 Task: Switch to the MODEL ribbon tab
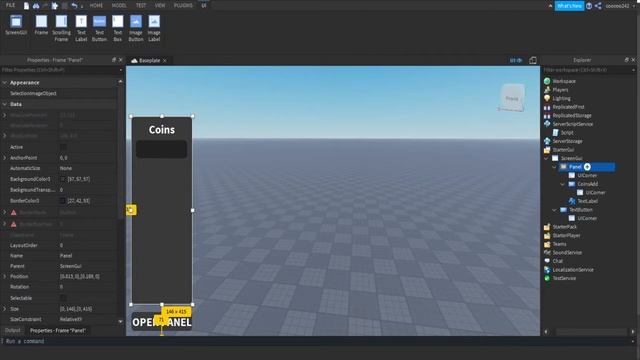(119, 5)
